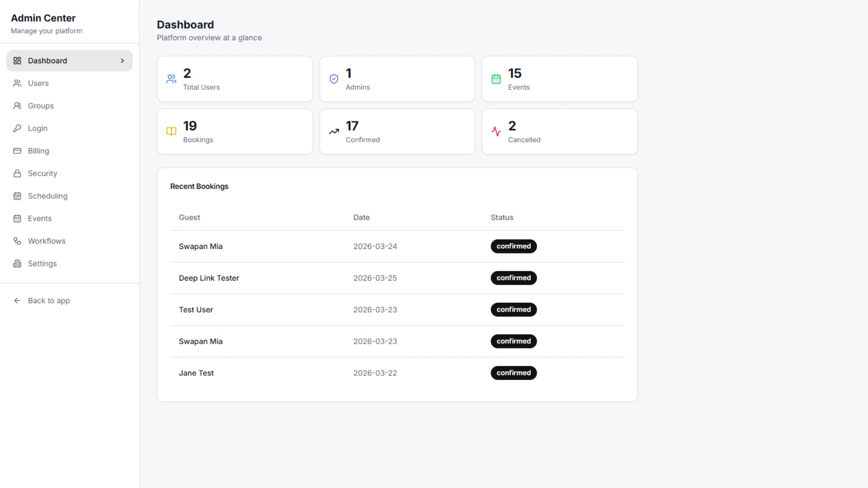Image resolution: width=868 pixels, height=488 pixels.
Task: Click the Billing credit card icon
Action: 17,151
